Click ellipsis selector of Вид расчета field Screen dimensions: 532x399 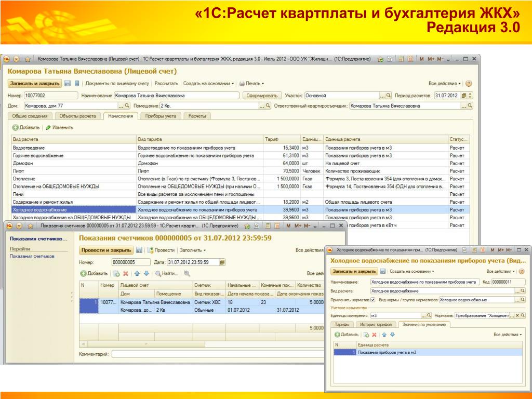tap(517, 291)
